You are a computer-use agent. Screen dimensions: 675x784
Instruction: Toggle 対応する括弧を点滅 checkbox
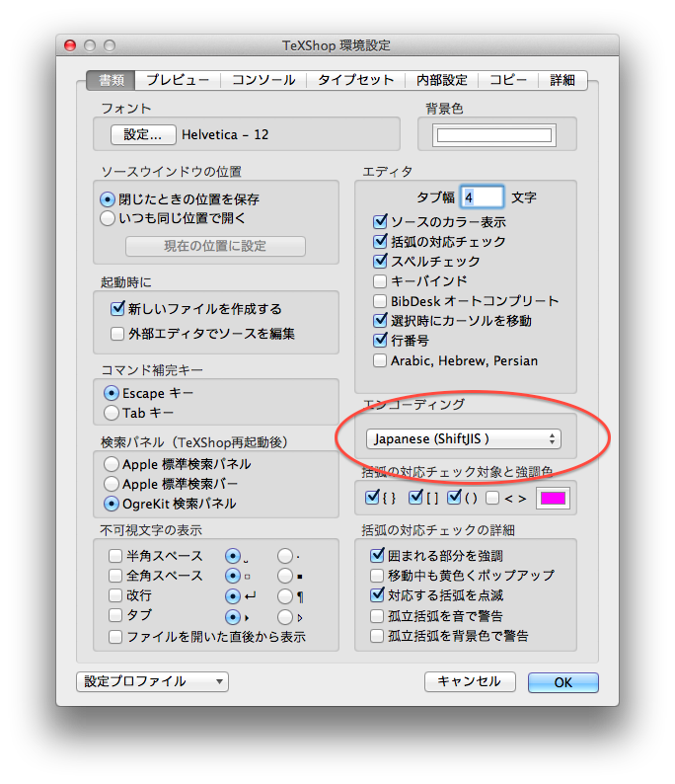(377, 595)
